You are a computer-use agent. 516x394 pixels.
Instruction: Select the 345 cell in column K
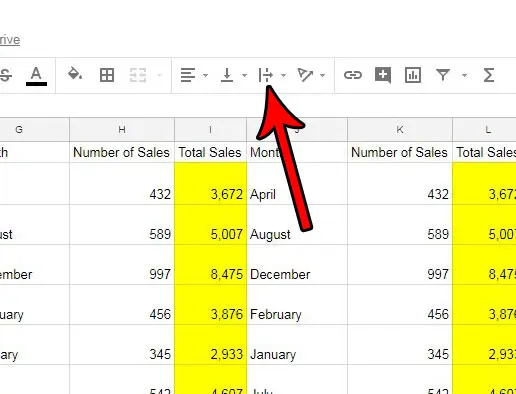point(400,345)
